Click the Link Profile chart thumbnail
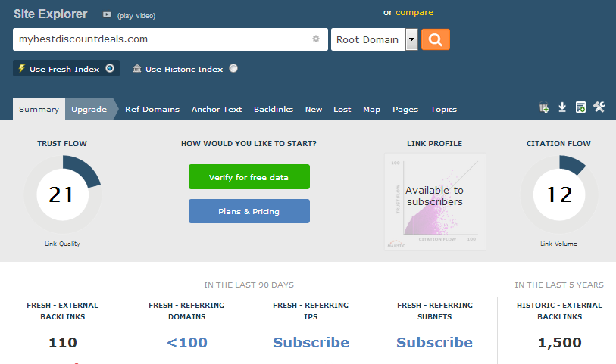Screen dimensions: 616x364 [435, 201]
